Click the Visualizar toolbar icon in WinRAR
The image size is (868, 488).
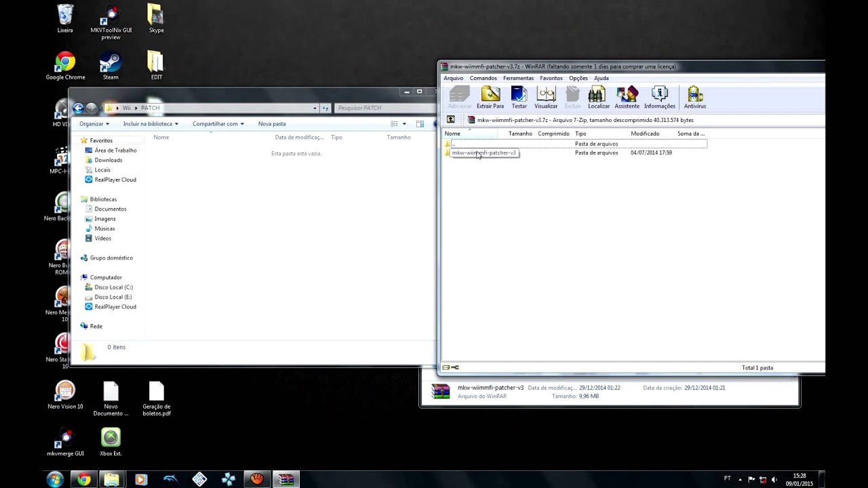(546, 98)
